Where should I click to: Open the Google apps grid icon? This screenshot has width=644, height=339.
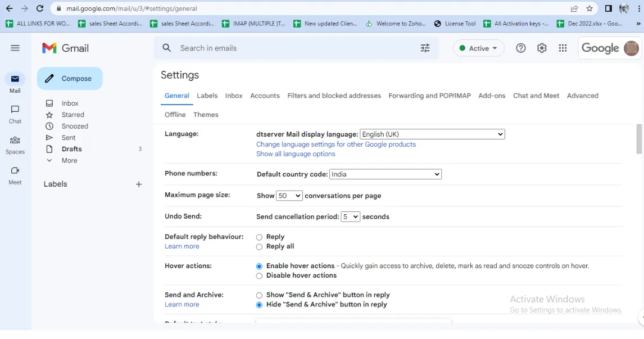[x=563, y=48]
